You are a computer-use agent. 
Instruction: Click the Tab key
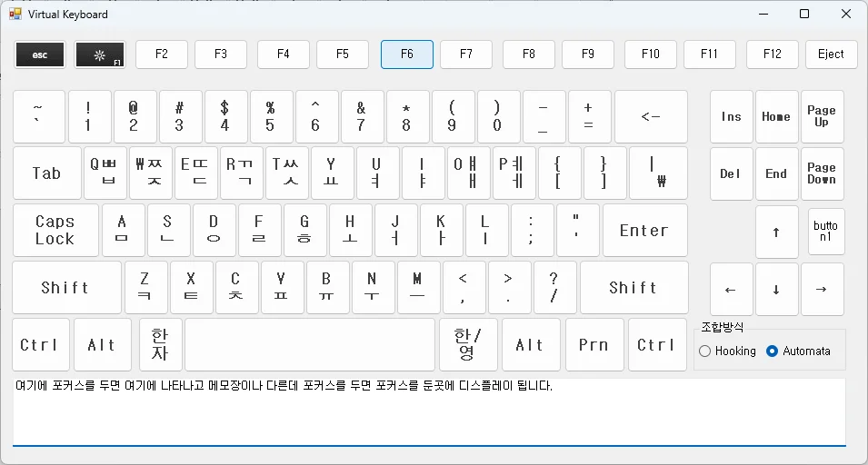pyautogui.click(x=47, y=173)
